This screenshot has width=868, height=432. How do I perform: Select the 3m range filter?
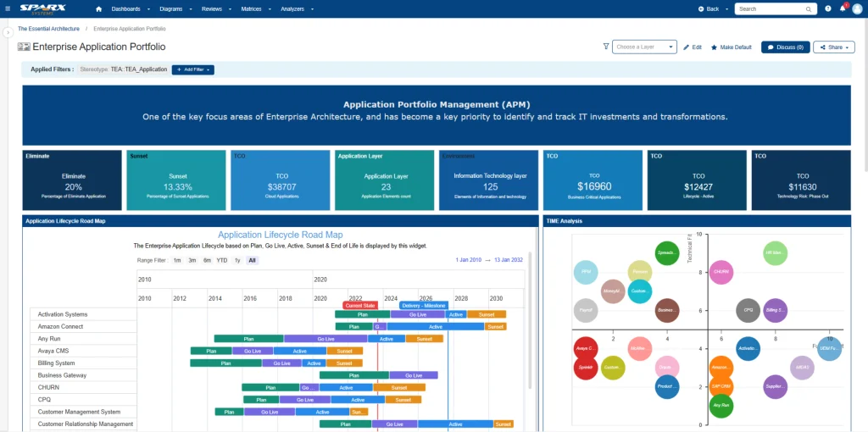192,261
